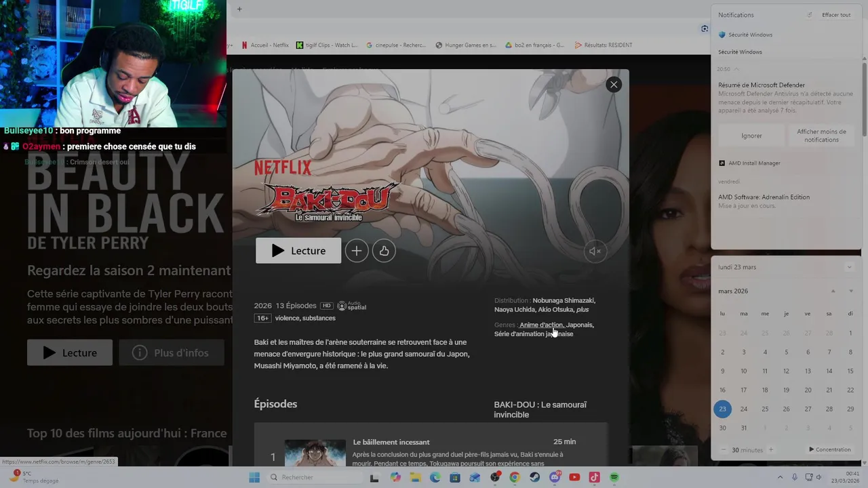Screen dimensions: 868x488
Task: Open cast member Nobunaga Shimazaki link
Action: [564, 300]
